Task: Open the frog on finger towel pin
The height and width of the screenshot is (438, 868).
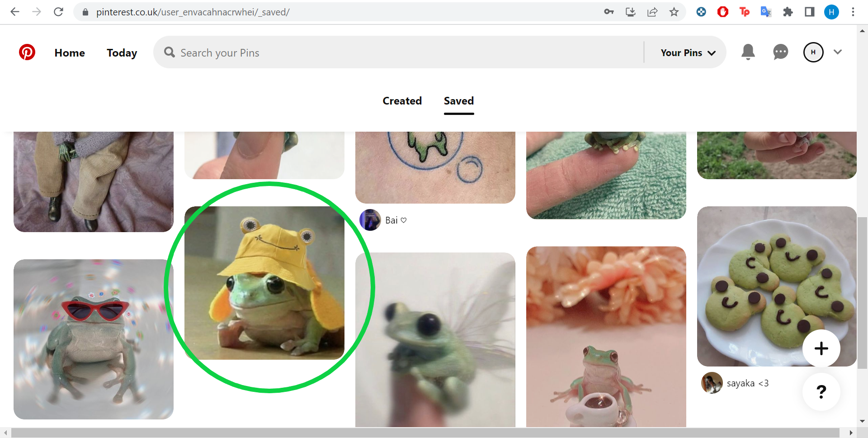Action: coord(606,176)
